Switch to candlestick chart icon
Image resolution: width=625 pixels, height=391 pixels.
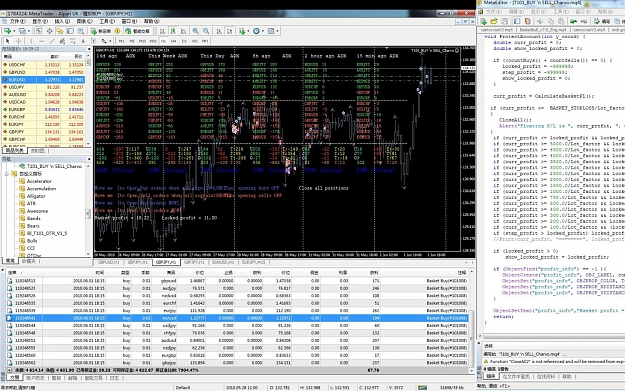173,31
